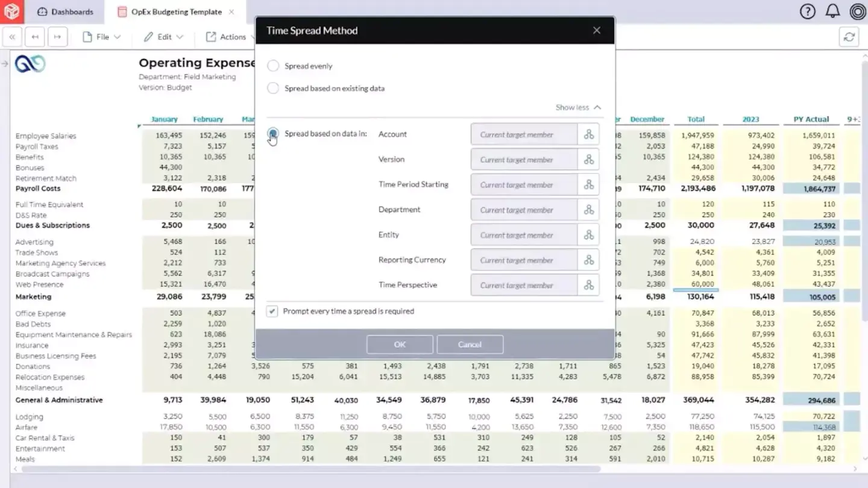Open the File menu dropdown

pyautogui.click(x=101, y=37)
